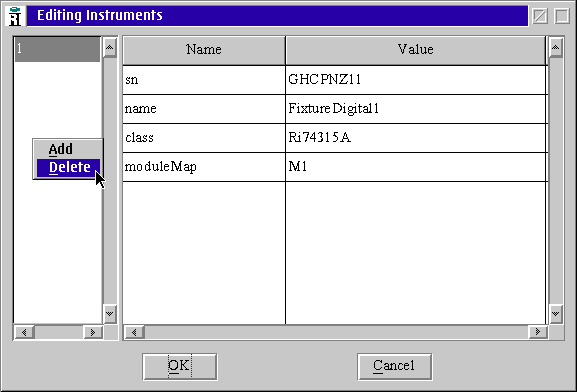This screenshot has width=577, height=392.
Task: Click left arrow of properties table horizontal scrollbar
Action: (134, 332)
